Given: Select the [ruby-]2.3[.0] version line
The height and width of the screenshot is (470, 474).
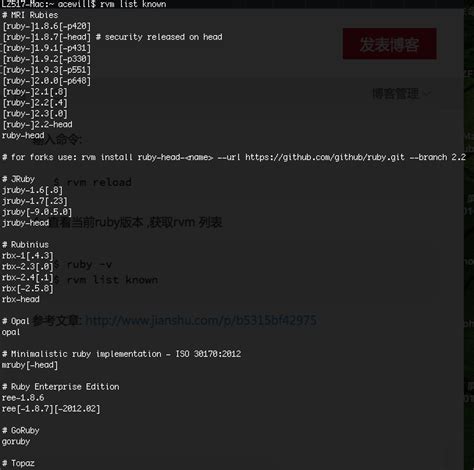Looking at the screenshot, I should click(x=35, y=114).
